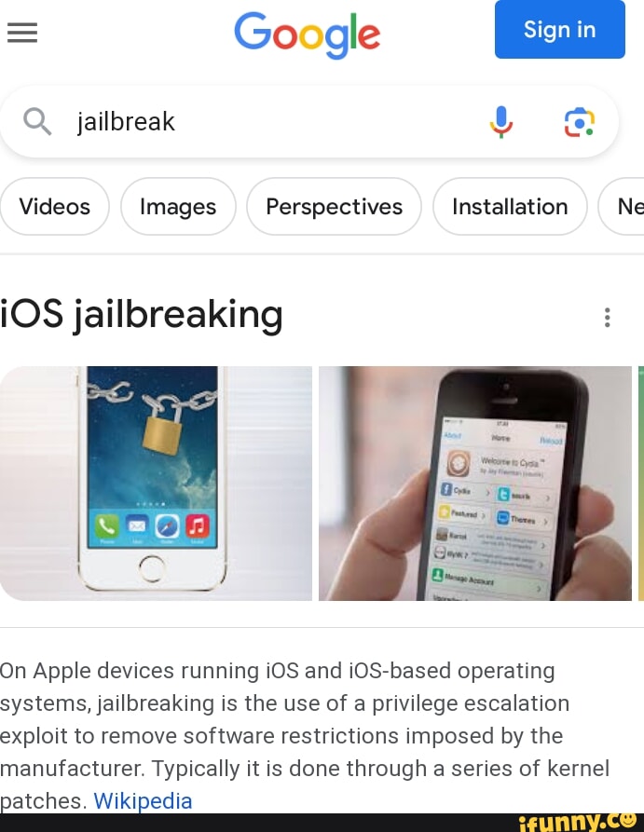The height and width of the screenshot is (832, 644).
Task: Click the Google logo
Action: coord(307,34)
